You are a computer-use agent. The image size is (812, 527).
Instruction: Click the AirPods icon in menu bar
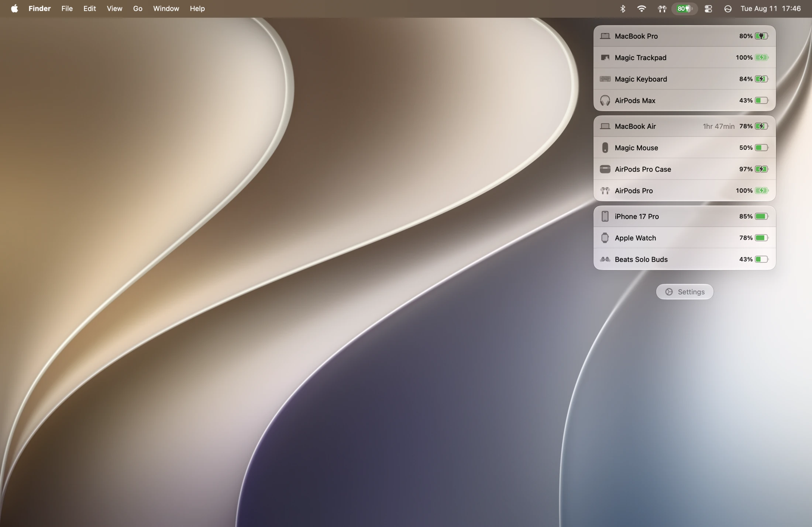(662, 8)
